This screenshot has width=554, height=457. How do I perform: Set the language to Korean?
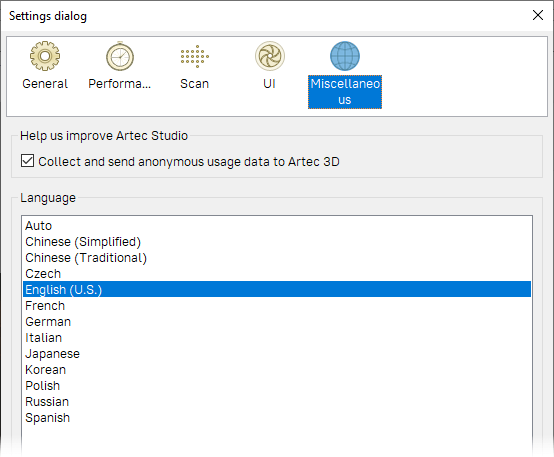tap(277, 370)
